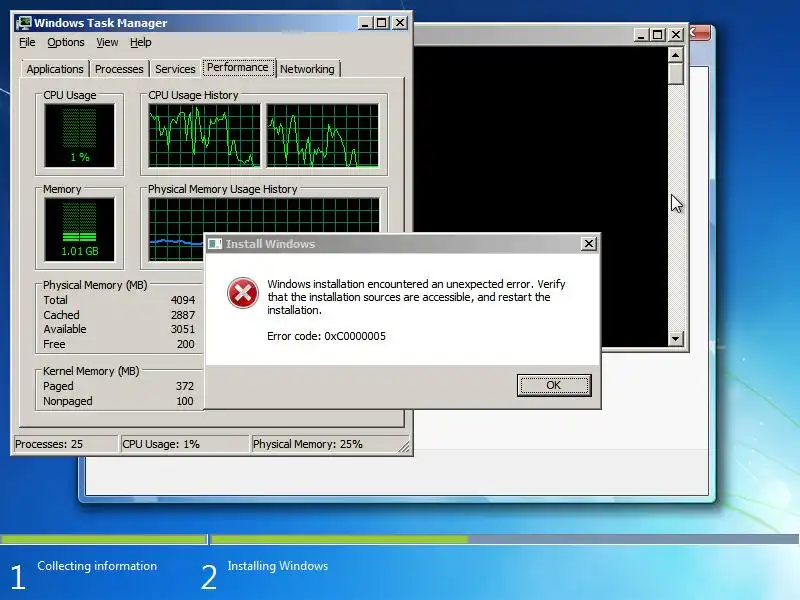The image size is (800, 600).
Task: Switch to the Networking tab
Action: click(307, 69)
